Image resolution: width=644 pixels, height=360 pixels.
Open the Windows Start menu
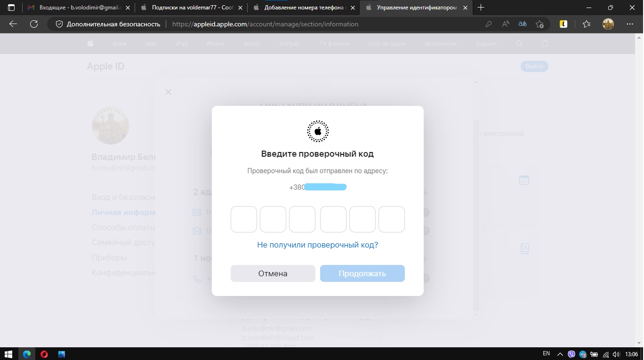click(x=8, y=354)
